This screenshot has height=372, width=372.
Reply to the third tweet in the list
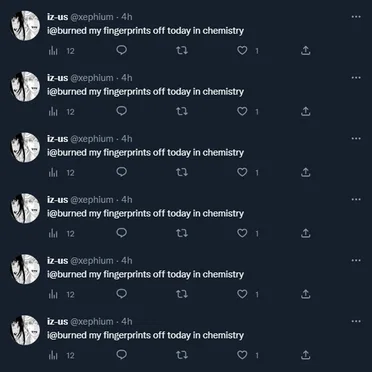(121, 172)
